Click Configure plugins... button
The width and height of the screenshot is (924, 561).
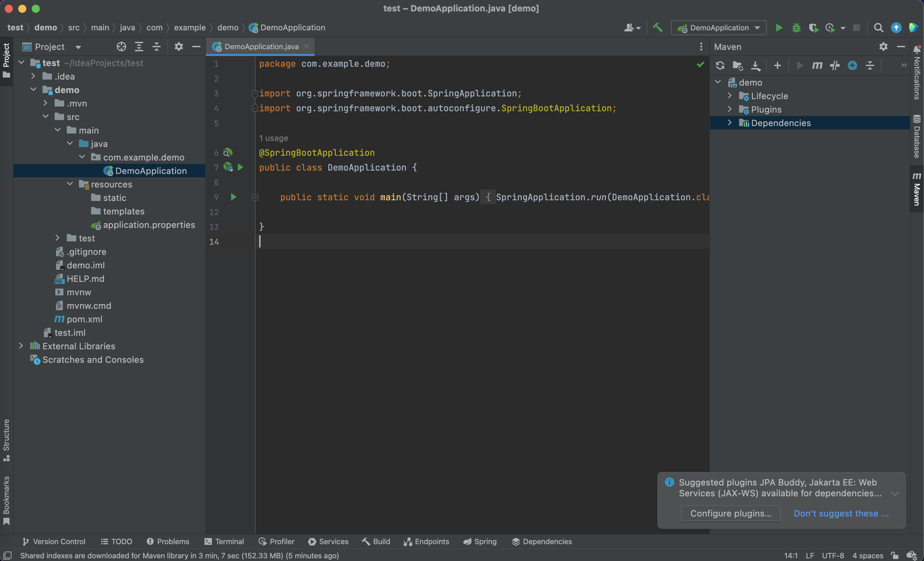pos(731,513)
